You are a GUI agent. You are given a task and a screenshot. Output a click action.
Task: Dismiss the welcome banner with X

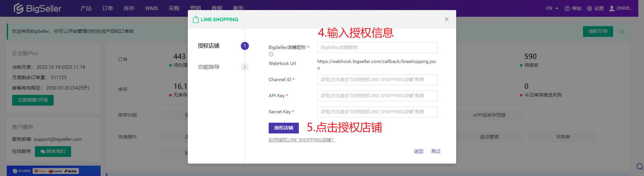622,32
